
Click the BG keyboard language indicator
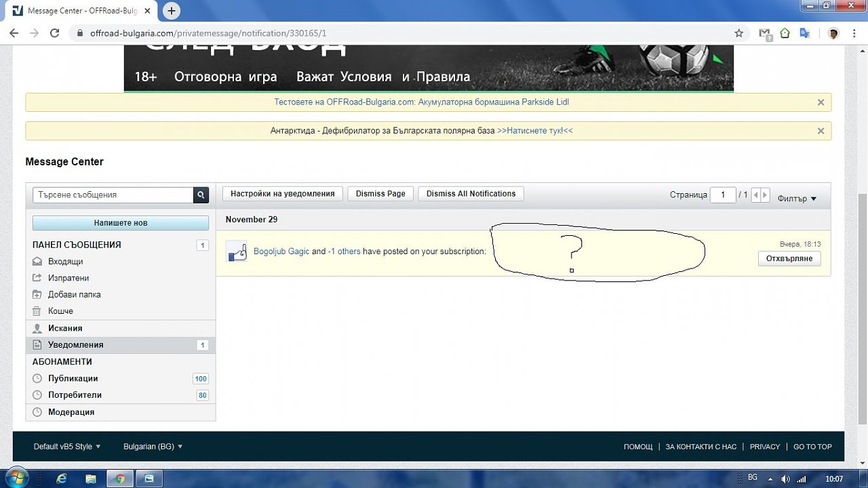pyautogui.click(x=753, y=478)
